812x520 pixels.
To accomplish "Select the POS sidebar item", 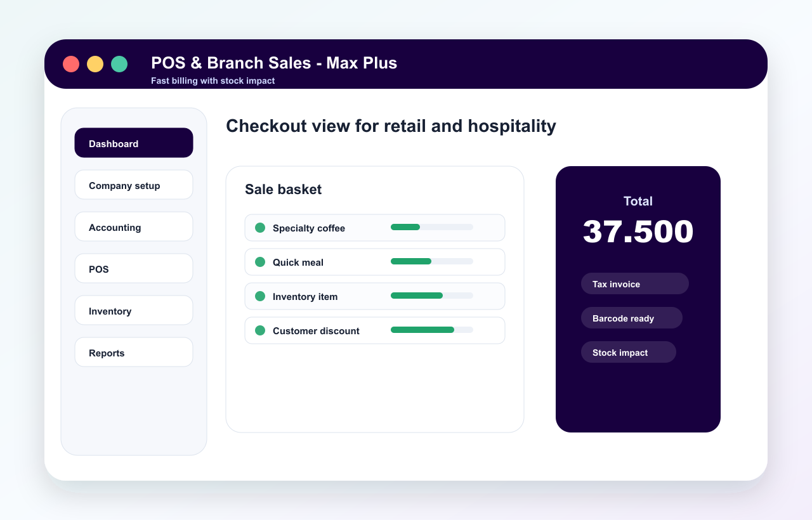I will point(134,268).
